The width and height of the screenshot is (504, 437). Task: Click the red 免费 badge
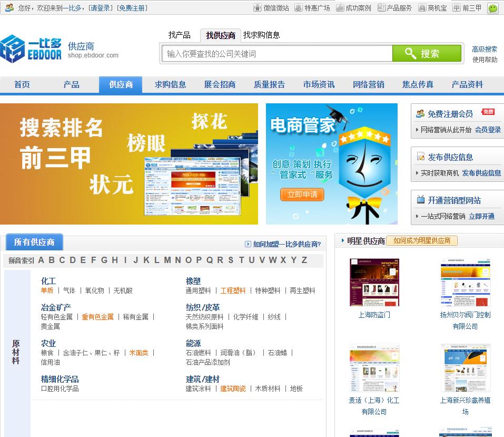[x=488, y=112]
